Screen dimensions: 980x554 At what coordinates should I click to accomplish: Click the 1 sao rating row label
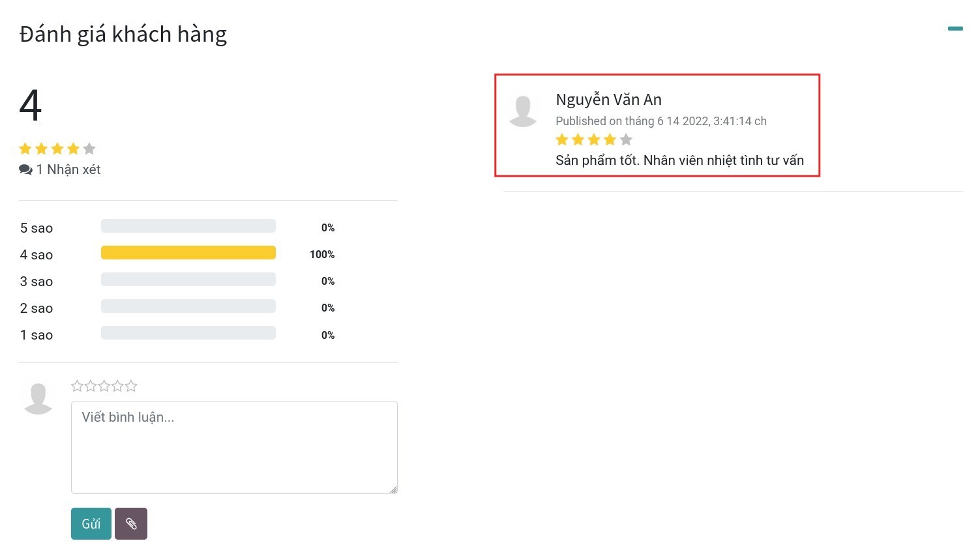tap(37, 335)
